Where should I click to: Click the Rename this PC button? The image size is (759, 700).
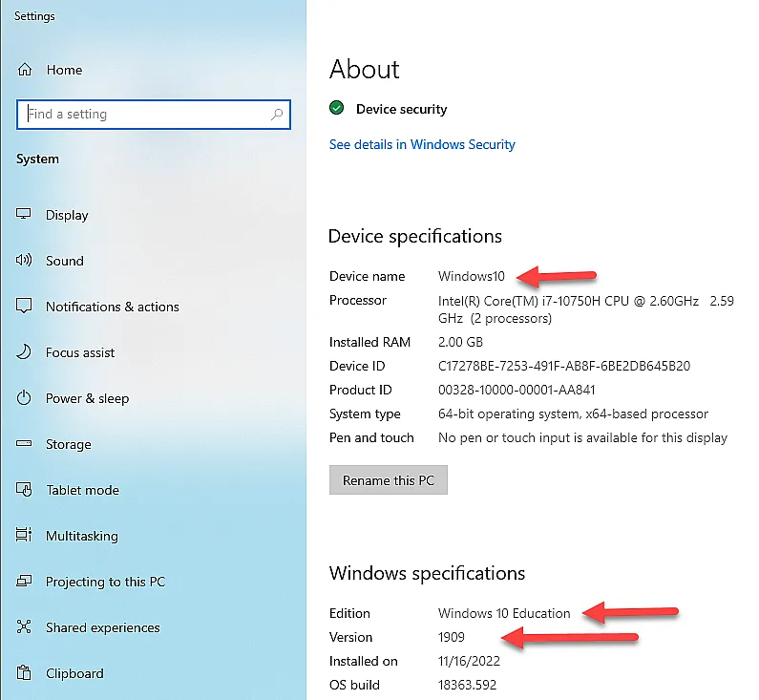[389, 480]
